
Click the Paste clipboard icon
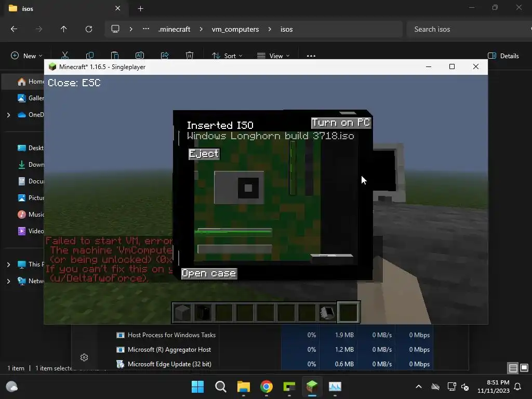(x=115, y=55)
